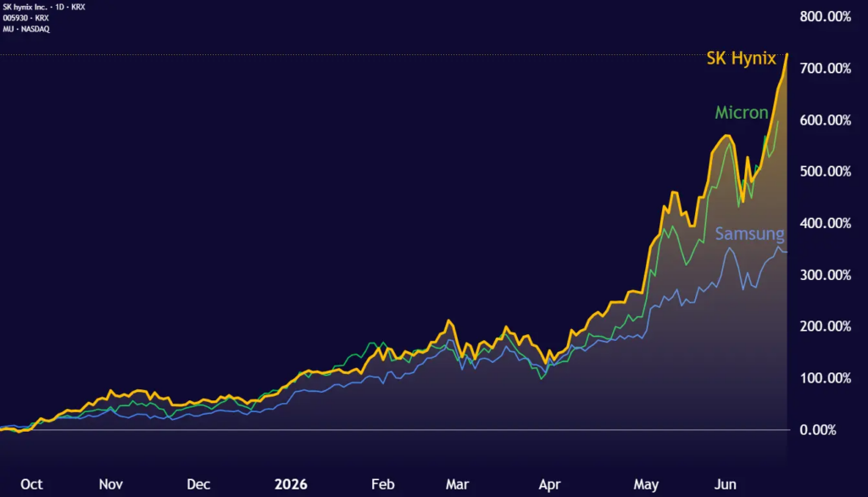Click the '005930 · KRX' symbol legend

pos(25,18)
